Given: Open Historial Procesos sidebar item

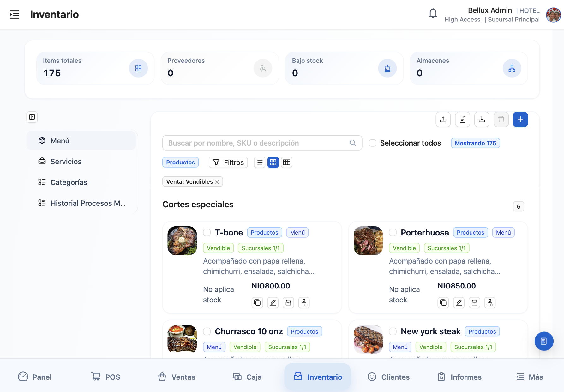Looking at the screenshot, I should tap(81, 203).
